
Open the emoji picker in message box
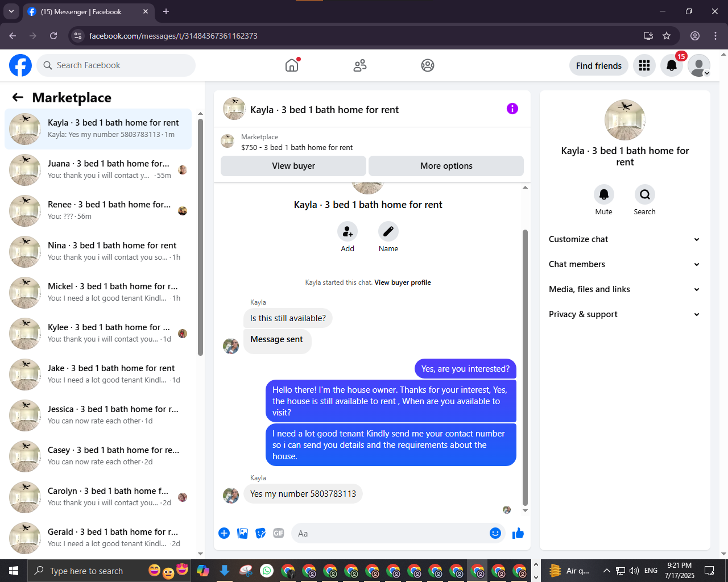495,533
